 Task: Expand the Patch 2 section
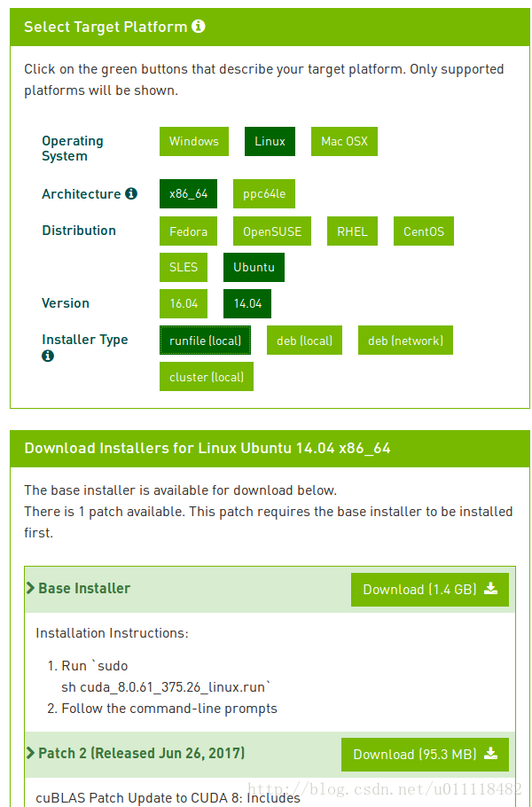click(x=136, y=754)
